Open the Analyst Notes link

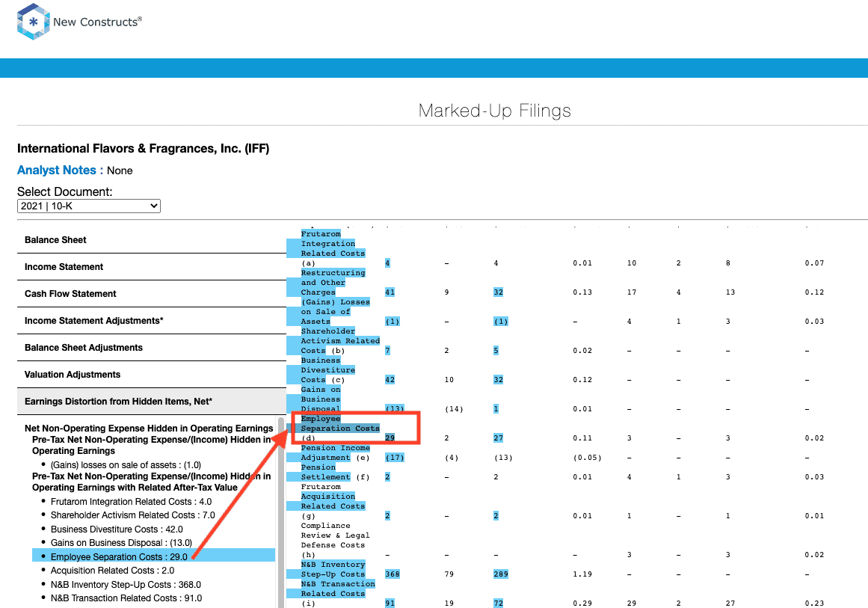coord(60,171)
